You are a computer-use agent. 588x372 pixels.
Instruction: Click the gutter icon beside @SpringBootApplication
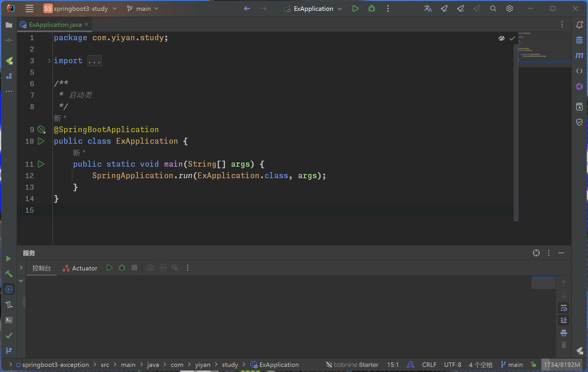pos(41,130)
